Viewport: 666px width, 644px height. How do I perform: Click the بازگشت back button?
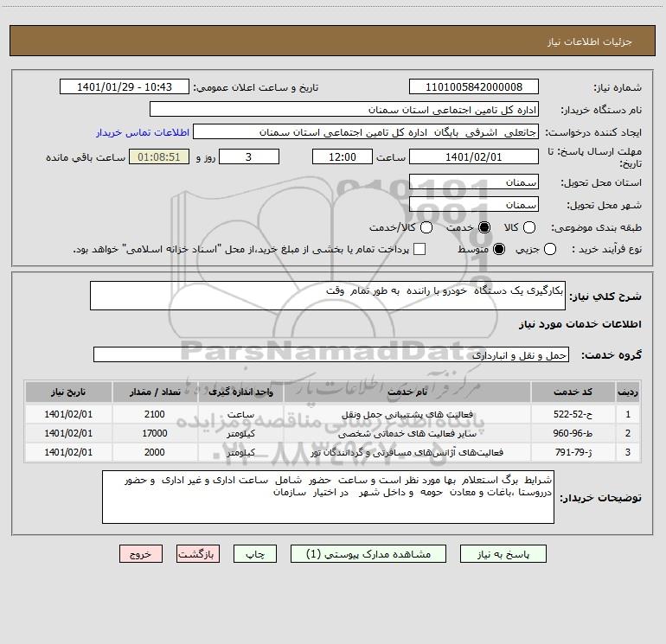click(x=198, y=554)
